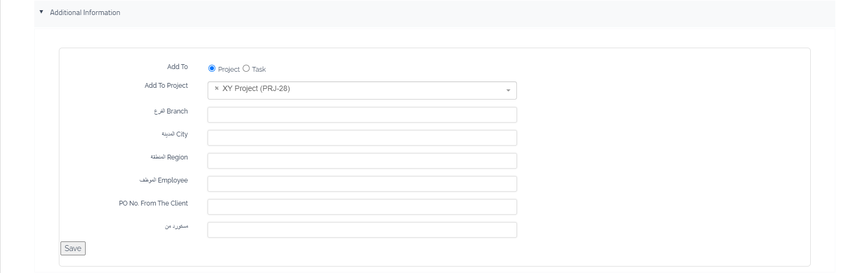Screen dimensions: 868x273
Task: Focus the Branch input field
Action: coord(362,115)
